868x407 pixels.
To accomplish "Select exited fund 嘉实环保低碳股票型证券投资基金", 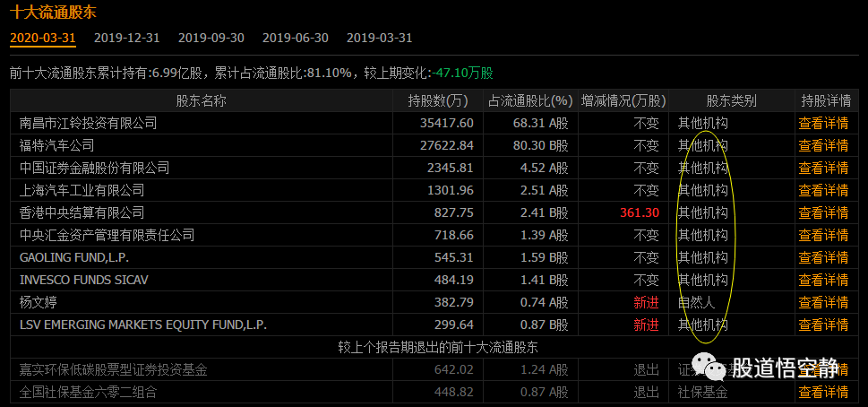I will pos(113,369).
